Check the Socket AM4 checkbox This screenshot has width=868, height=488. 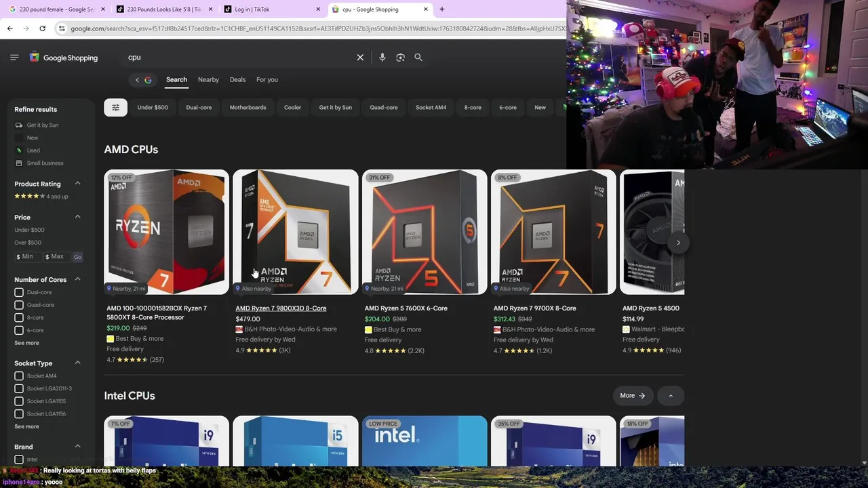19,376
